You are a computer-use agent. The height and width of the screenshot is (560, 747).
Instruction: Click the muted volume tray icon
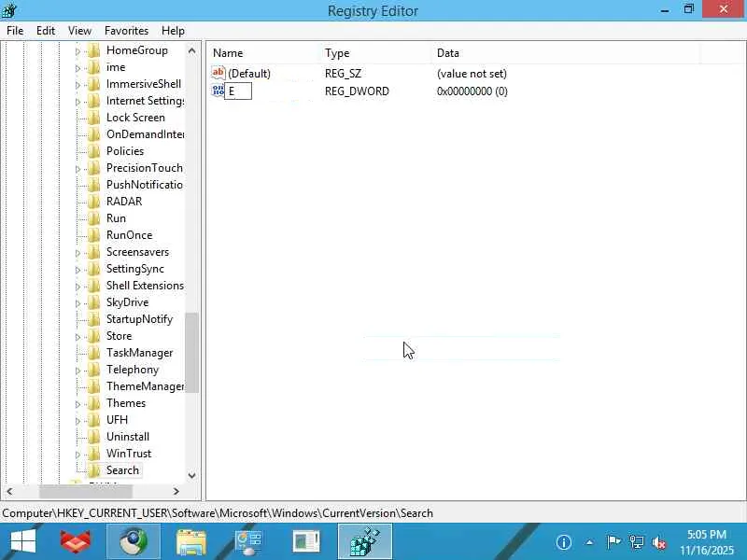659,542
